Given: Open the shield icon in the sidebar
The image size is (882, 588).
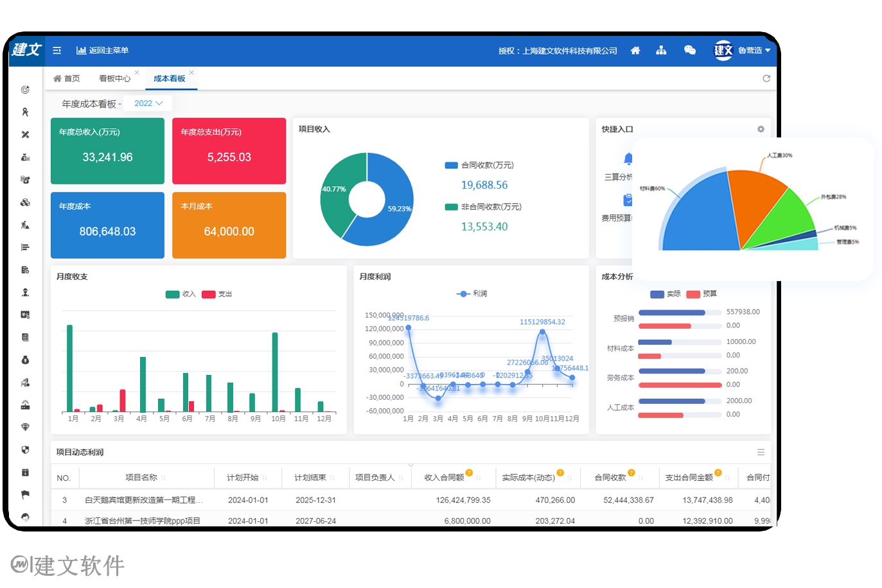Looking at the screenshot, I should click(25, 449).
